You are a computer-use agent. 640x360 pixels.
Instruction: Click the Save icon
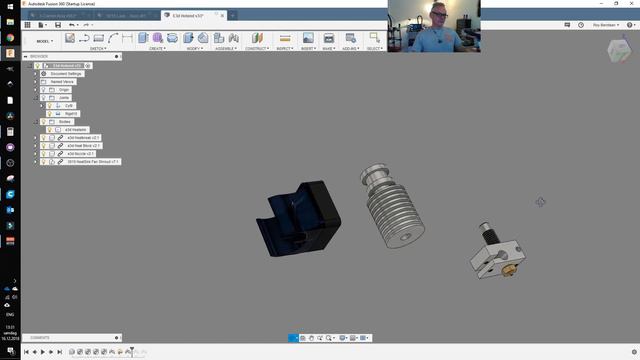[x=58, y=25]
